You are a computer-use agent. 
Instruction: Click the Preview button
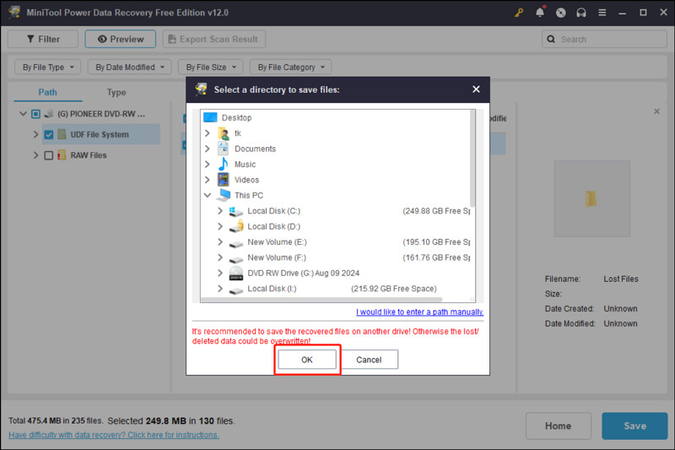[x=121, y=39]
